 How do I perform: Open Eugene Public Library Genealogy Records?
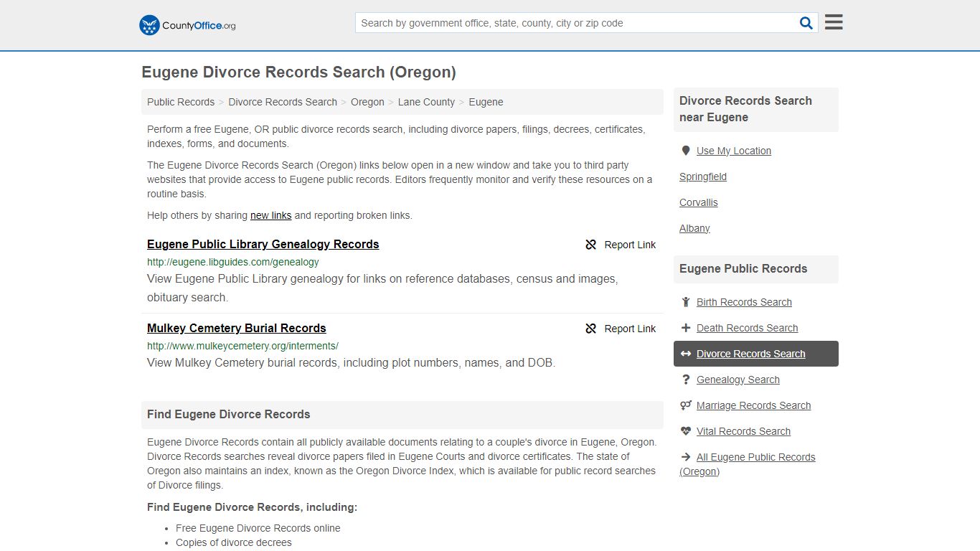click(263, 244)
